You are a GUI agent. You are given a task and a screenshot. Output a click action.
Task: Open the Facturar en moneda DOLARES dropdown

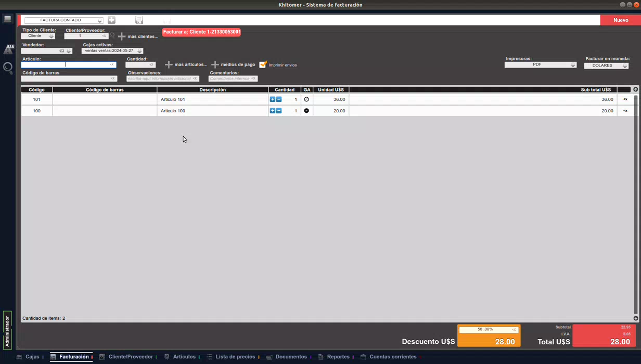tap(607, 66)
